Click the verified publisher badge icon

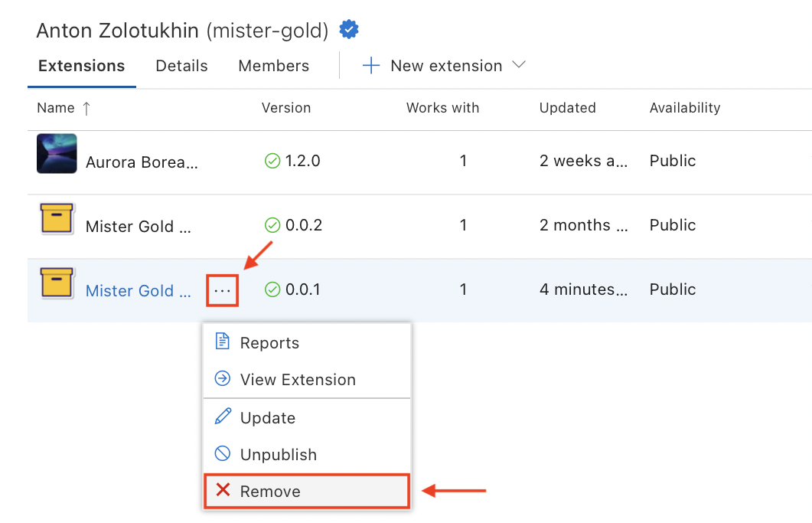pos(348,30)
